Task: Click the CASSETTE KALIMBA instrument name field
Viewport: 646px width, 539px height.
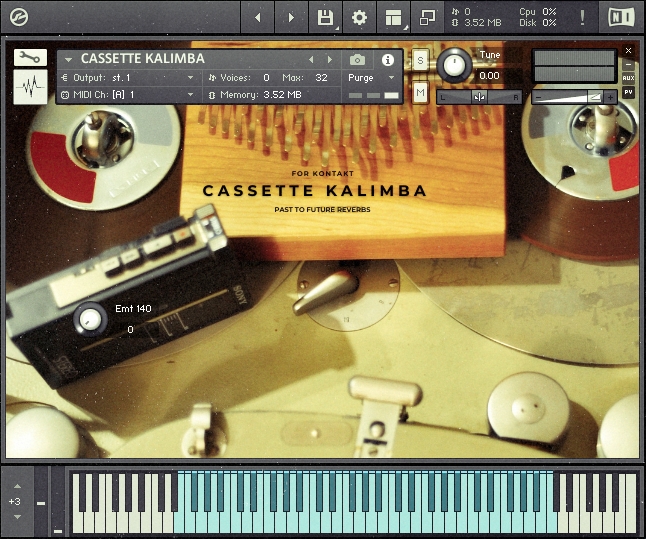Action: [143, 59]
